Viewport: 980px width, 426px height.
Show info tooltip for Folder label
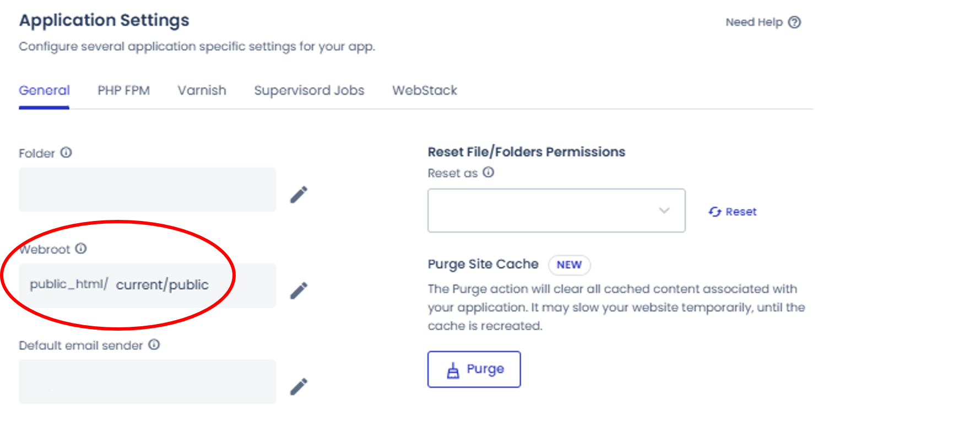coord(66,153)
